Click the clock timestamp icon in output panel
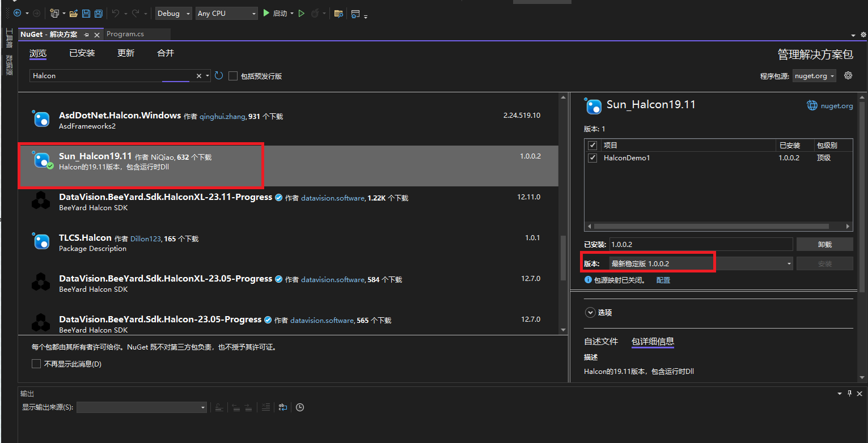Screen dimensions: 868x443 click(300, 407)
